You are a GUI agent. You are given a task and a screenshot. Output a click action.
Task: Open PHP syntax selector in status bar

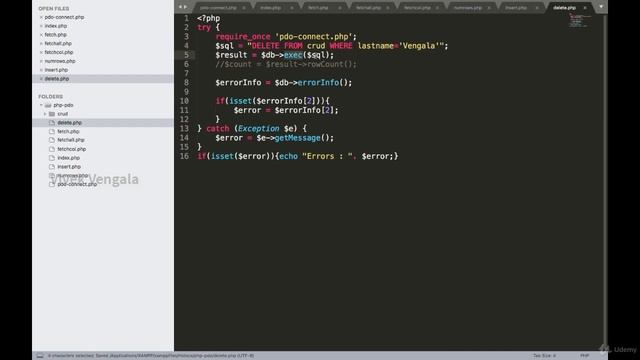tap(584, 356)
